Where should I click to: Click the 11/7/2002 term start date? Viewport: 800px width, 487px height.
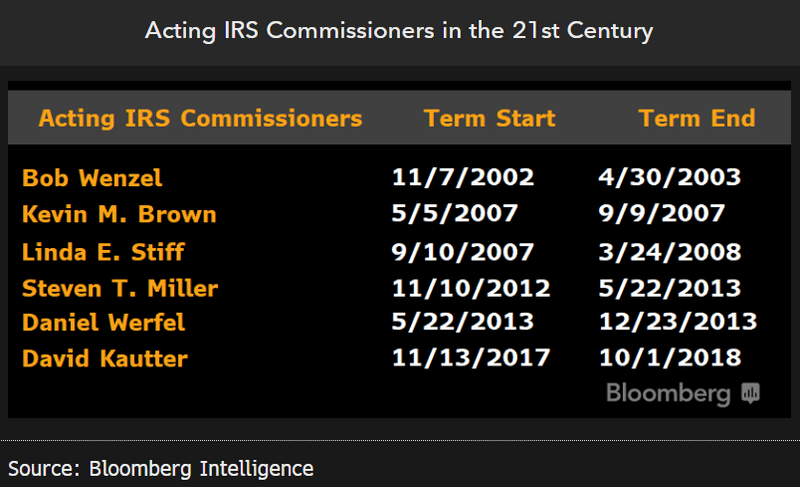(462, 178)
